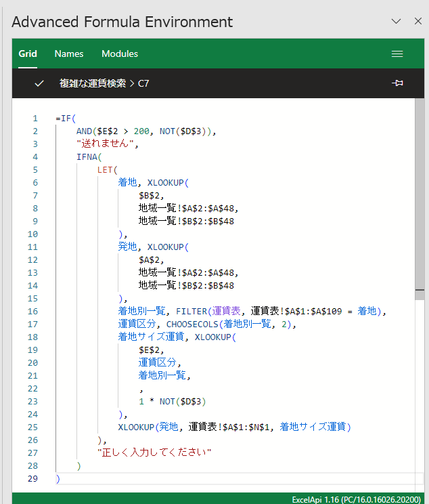Click line number 16 in the gutter

[33, 311]
